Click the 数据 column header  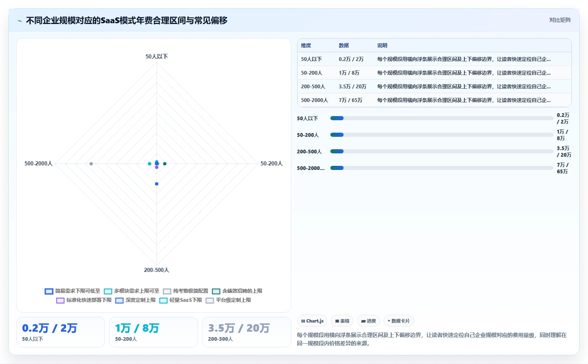pyautogui.click(x=344, y=46)
